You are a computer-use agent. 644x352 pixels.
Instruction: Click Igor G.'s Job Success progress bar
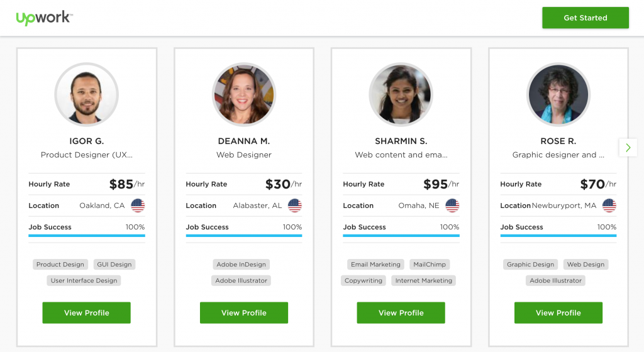pyautogui.click(x=87, y=236)
